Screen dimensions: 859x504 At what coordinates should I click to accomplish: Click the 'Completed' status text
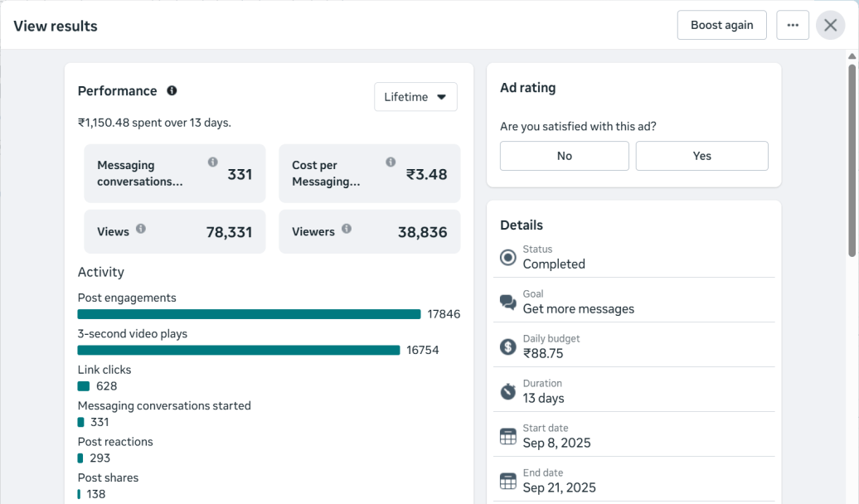coord(554,264)
